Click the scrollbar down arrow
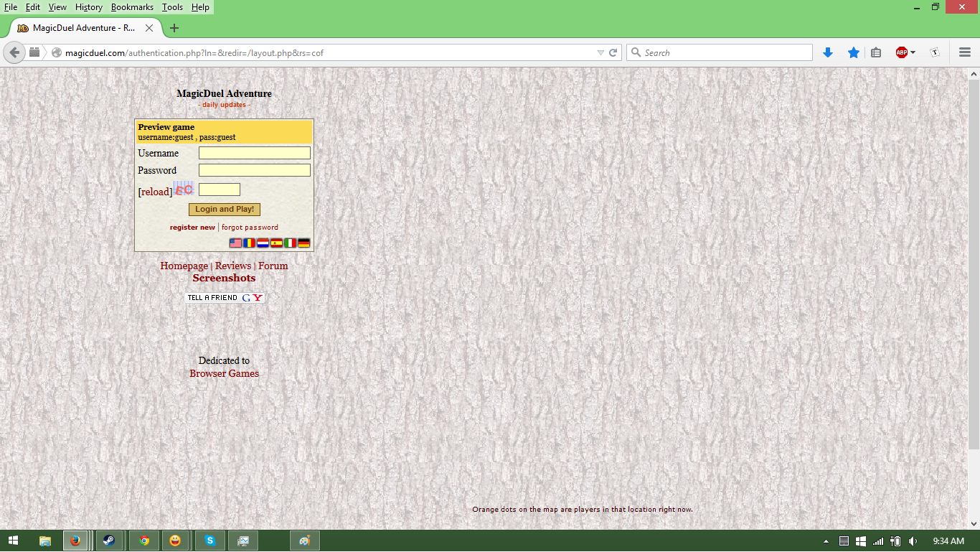Viewport: 980px width, 552px height. tap(974, 524)
